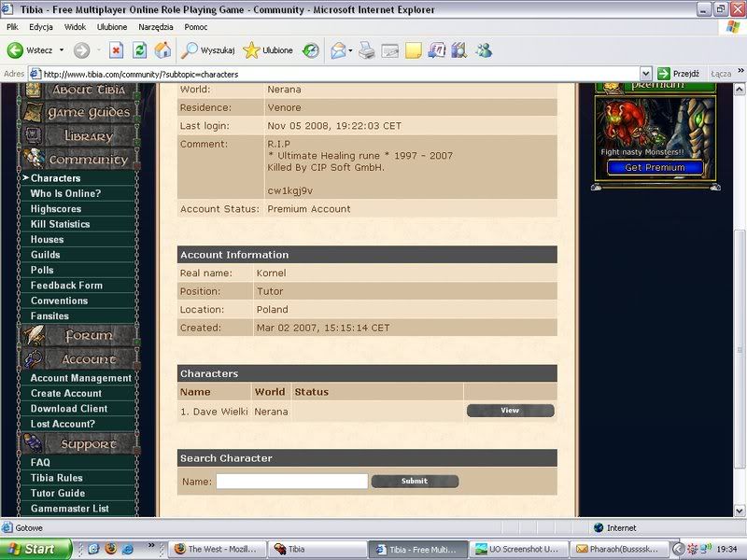Click the research books toolbar icon
This screenshot has height=560, width=747.
tap(459, 50)
